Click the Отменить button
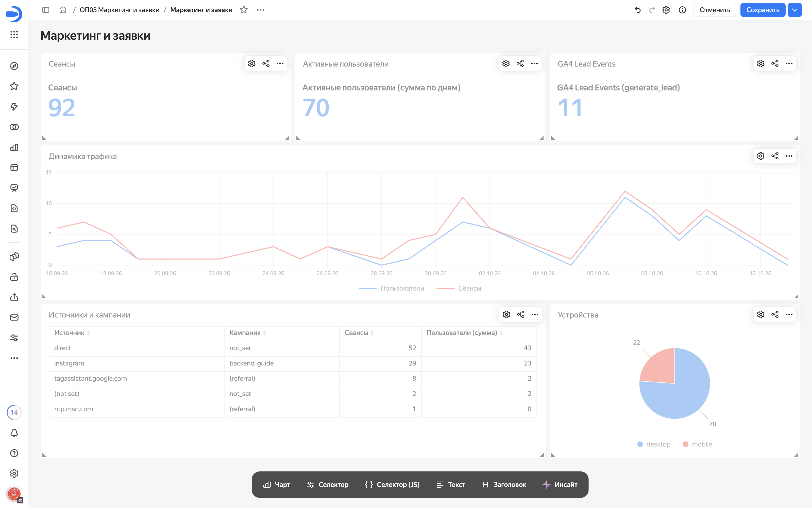The width and height of the screenshot is (812, 508). pos(715,10)
